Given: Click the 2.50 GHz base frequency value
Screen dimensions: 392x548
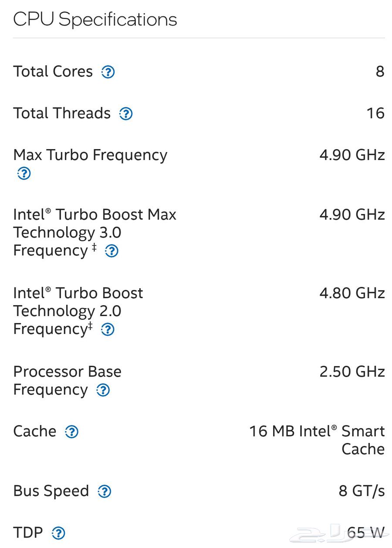Looking at the screenshot, I should [352, 372].
